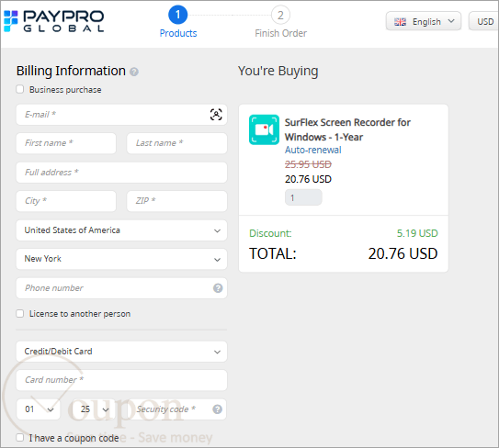
Task: Click the phone number help icon
Action: point(218,288)
